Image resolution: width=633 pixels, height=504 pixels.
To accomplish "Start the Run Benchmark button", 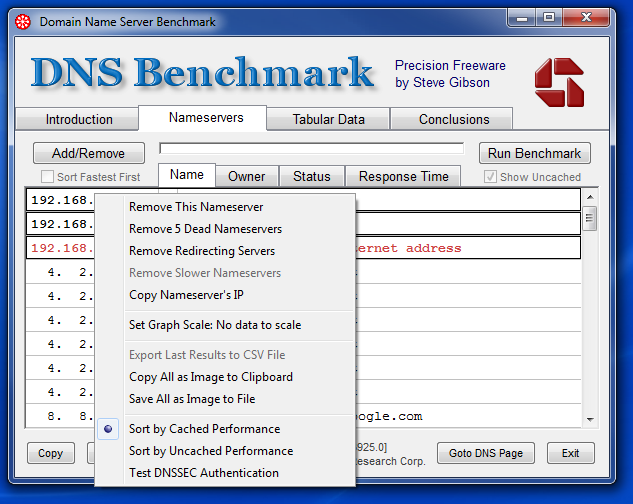I will 534,153.
